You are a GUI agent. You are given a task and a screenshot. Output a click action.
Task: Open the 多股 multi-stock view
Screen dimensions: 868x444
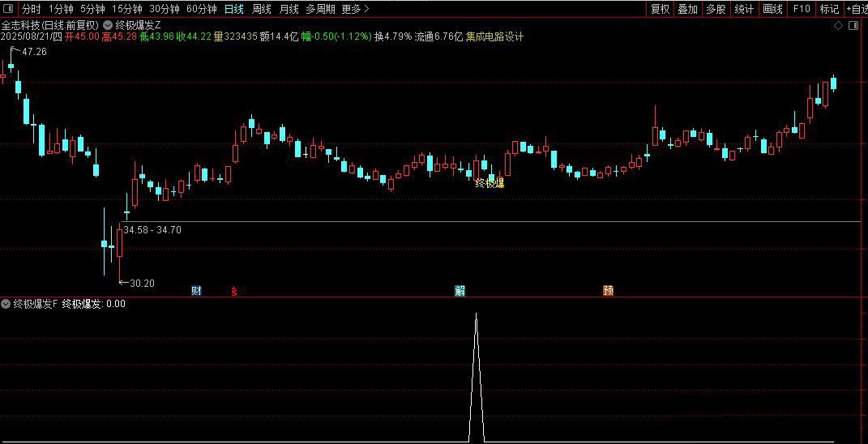(x=716, y=9)
